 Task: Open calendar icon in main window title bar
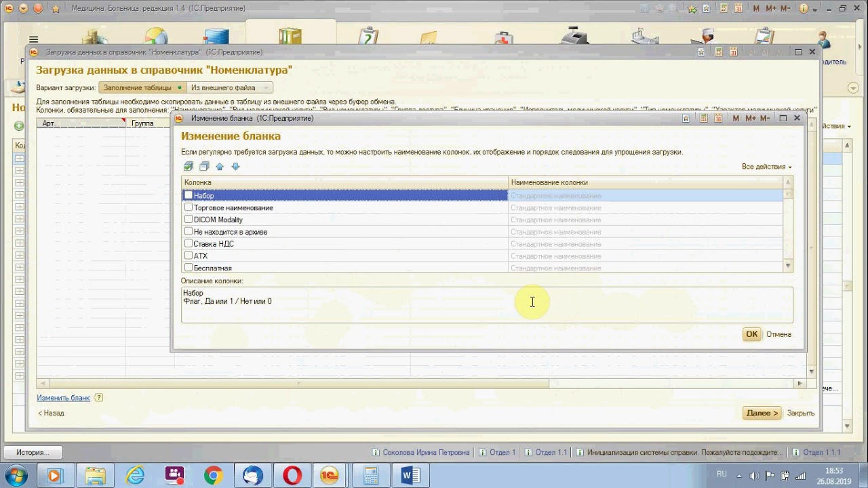coord(738,8)
